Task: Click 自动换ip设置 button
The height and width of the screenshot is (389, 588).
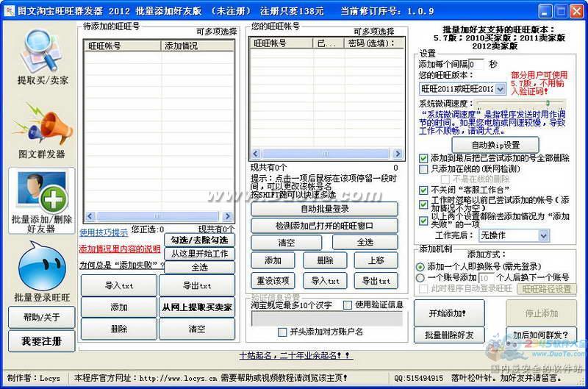Action: 495,145
